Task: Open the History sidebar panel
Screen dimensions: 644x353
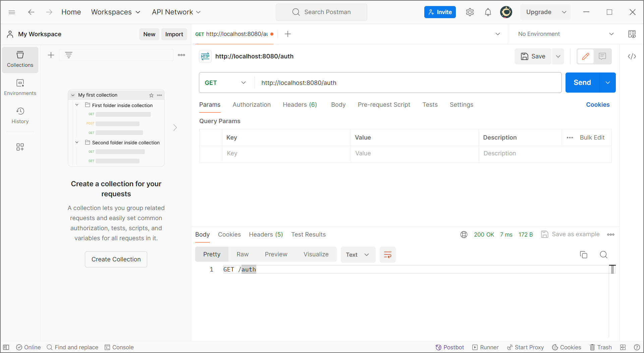Action: coord(20,116)
